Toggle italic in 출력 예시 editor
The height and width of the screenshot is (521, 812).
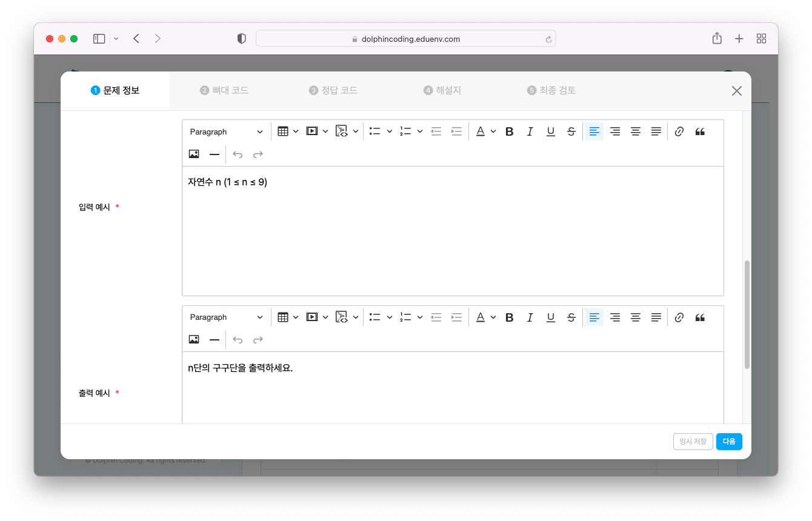click(530, 317)
